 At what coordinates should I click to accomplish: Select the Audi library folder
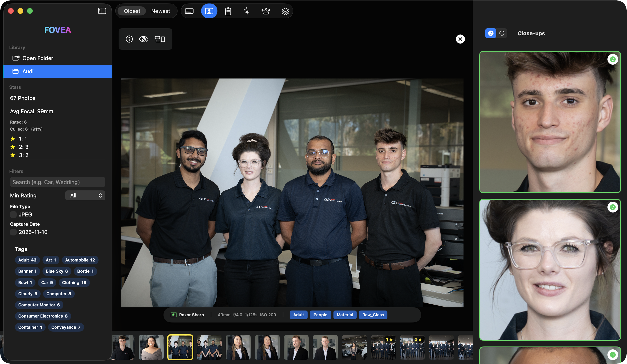click(28, 71)
